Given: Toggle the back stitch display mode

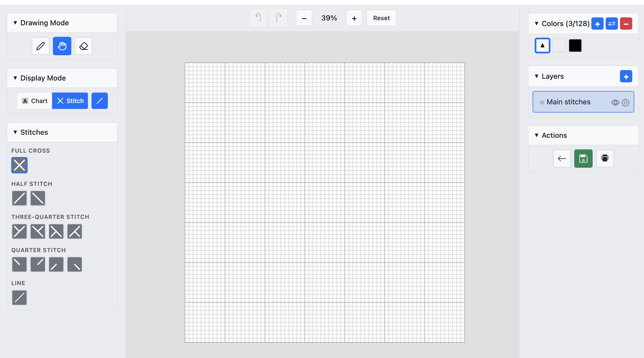Looking at the screenshot, I should click(99, 100).
